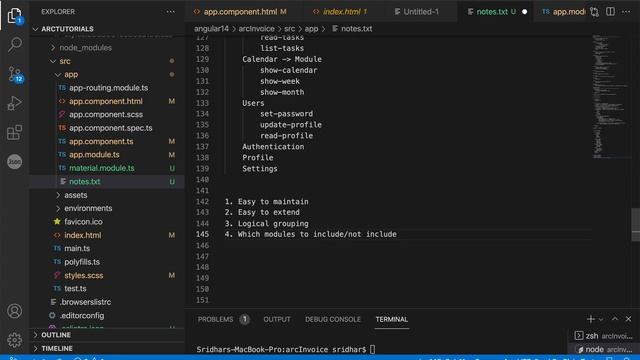Place cursor on line 145 text
This screenshot has width=640, height=360.
(310, 234)
